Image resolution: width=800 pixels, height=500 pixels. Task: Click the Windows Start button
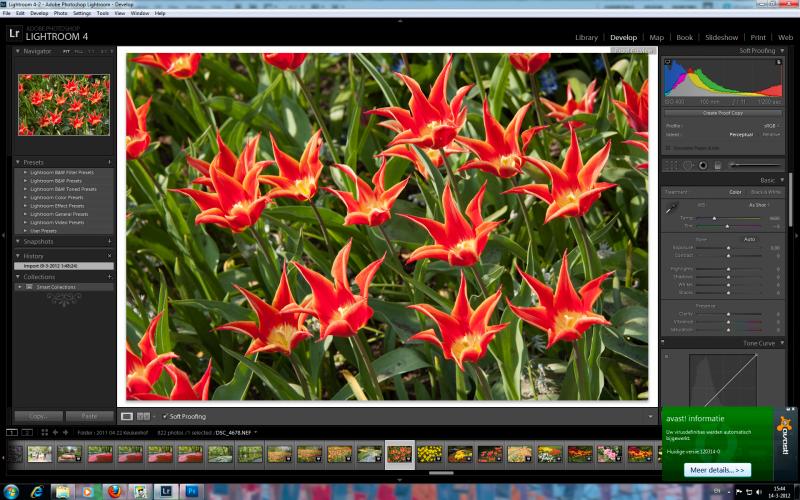(x=11, y=492)
